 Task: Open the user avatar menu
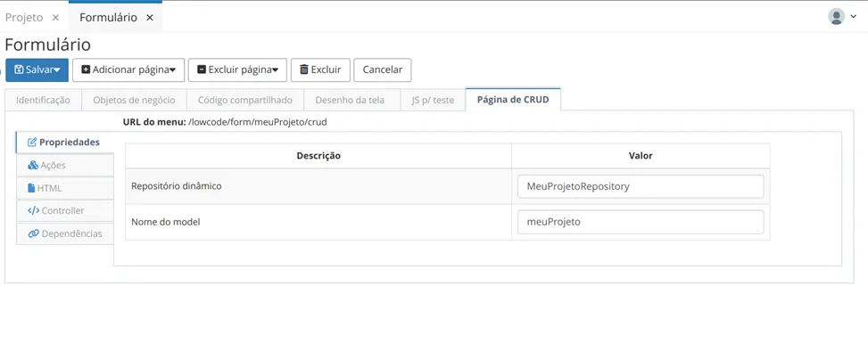[x=836, y=17]
